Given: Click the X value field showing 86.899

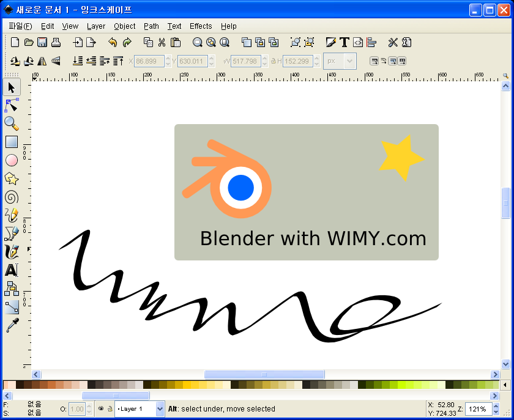Looking at the screenshot, I should tap(149, 61).
